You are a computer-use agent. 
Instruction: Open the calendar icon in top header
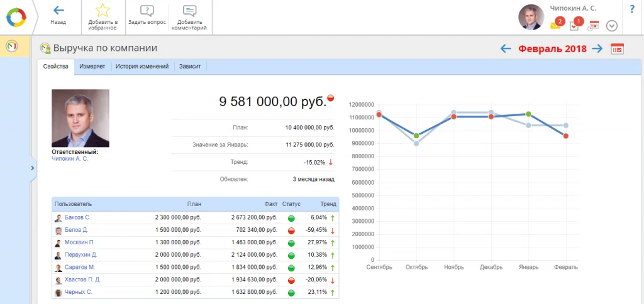[x=593, y=26]
